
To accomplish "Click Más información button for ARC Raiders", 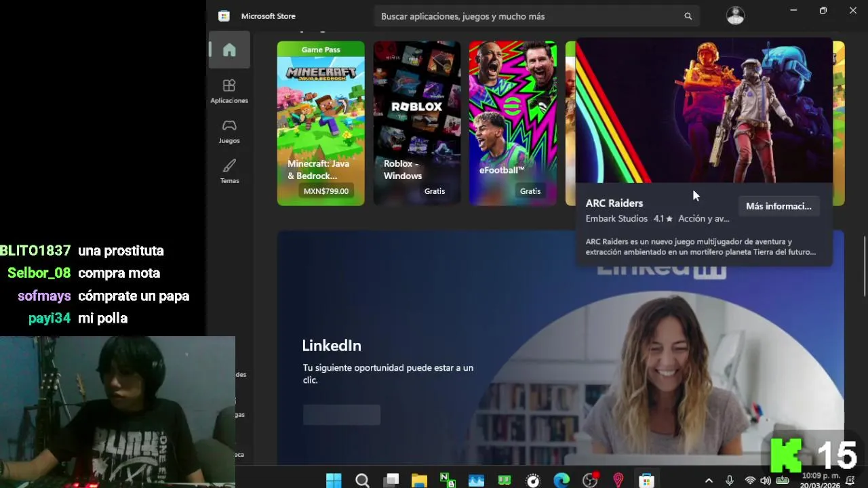I will [778, 206].
